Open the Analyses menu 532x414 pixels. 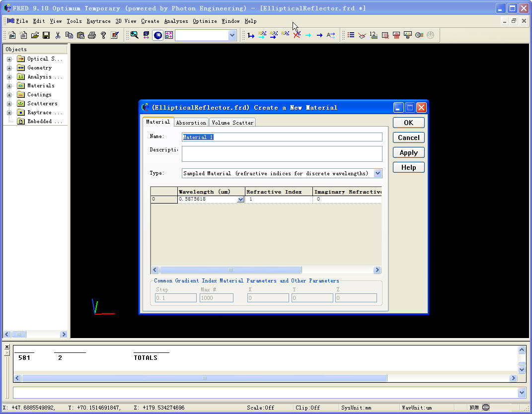pyautogui.click(x=176, y=21)
